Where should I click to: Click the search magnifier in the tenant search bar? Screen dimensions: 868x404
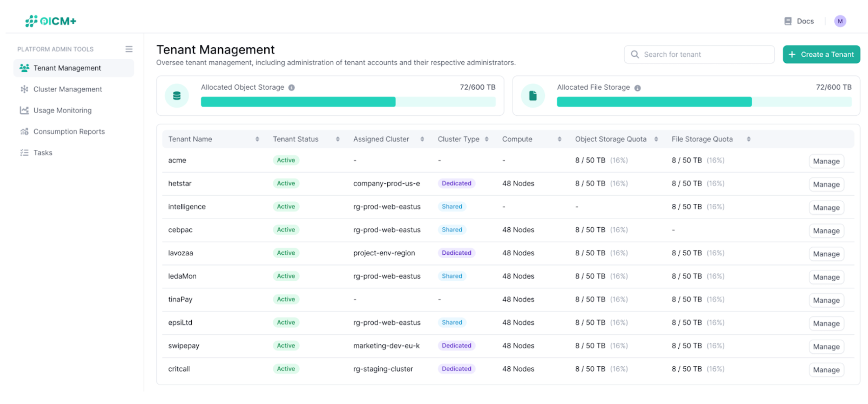635,54
